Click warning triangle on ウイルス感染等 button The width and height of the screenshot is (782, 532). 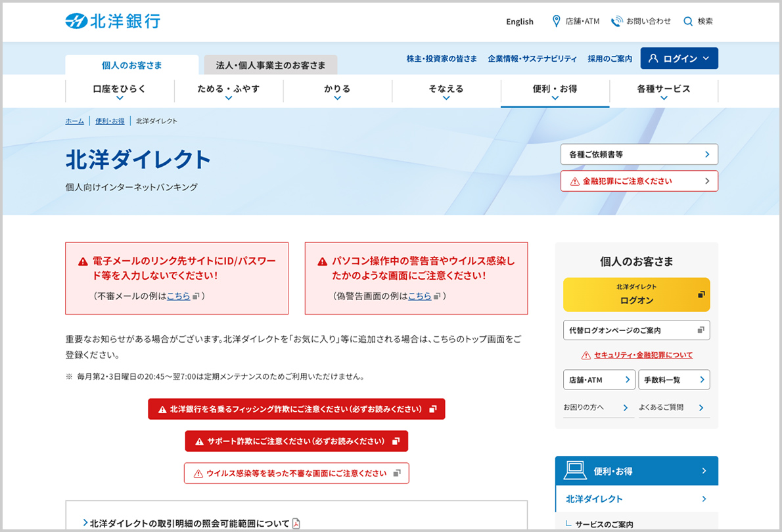[x=198, y=474]
